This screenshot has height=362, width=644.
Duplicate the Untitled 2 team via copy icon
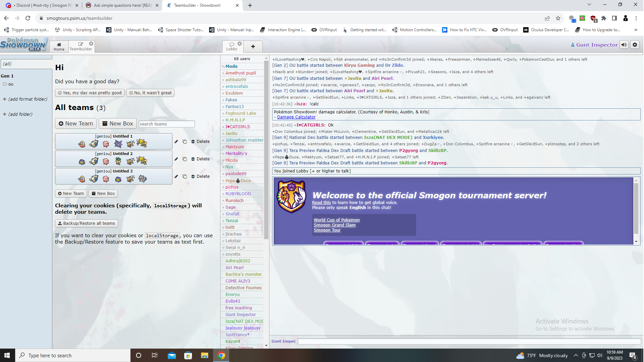tap(185, 159)
